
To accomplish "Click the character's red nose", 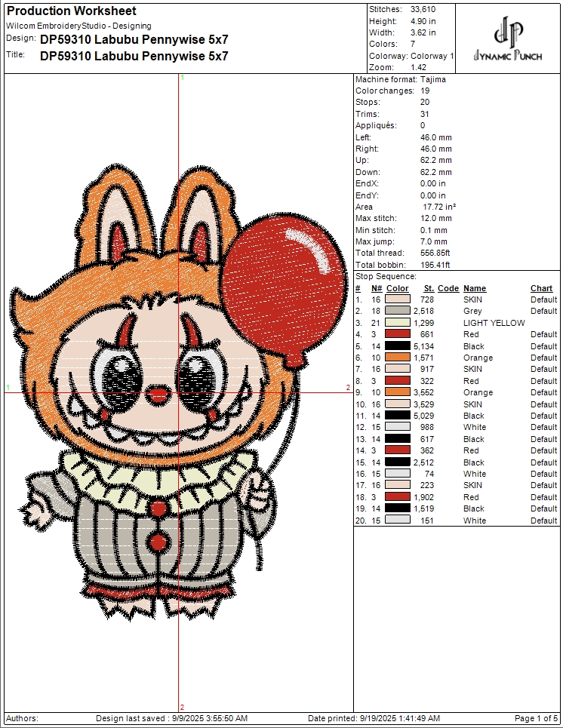I will click(x=158, y=395).
